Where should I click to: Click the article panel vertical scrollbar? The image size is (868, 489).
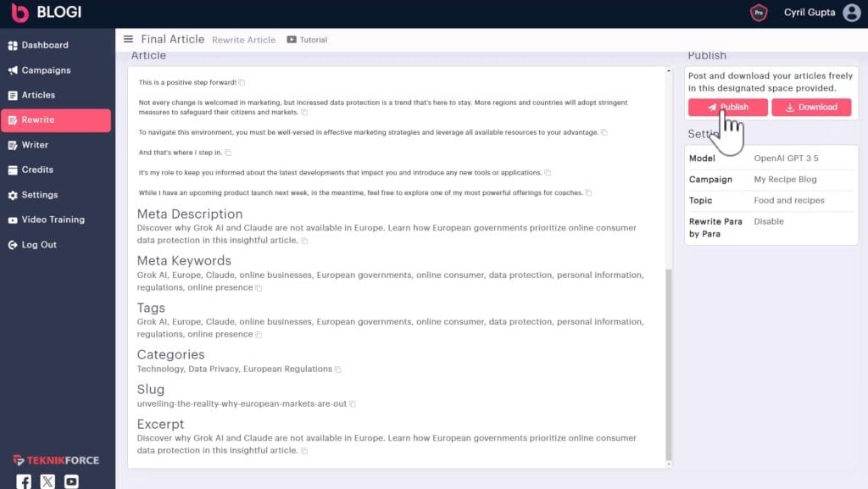click(669, 364)
